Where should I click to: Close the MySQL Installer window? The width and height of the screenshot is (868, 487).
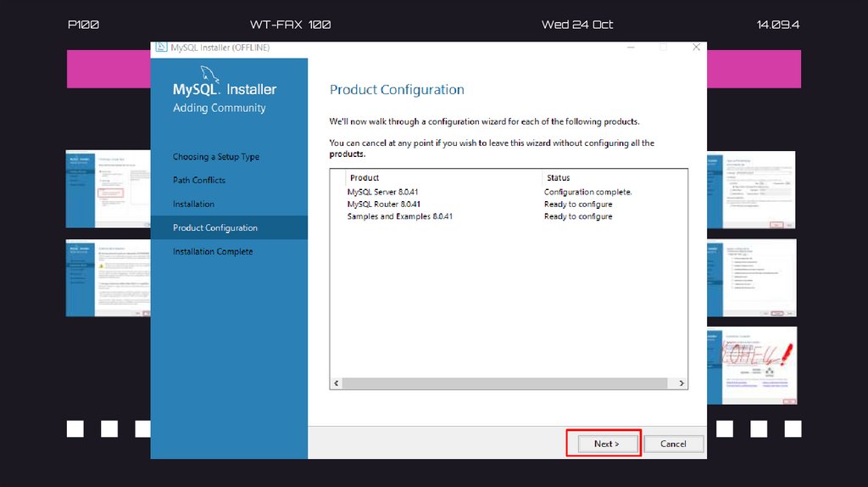(x=697, y=48)
